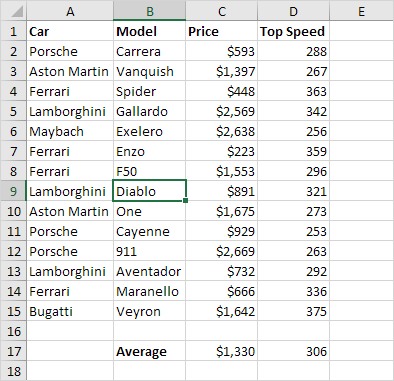Select the Aventador model cell
394x381 pixels.
(149, 271)
